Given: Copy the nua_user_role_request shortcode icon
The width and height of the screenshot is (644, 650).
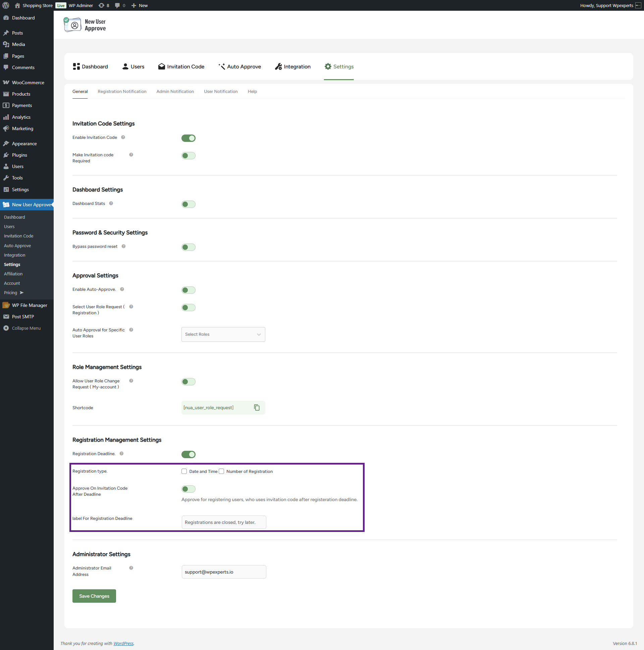Looking at the screenshot, I should (257, 408).
